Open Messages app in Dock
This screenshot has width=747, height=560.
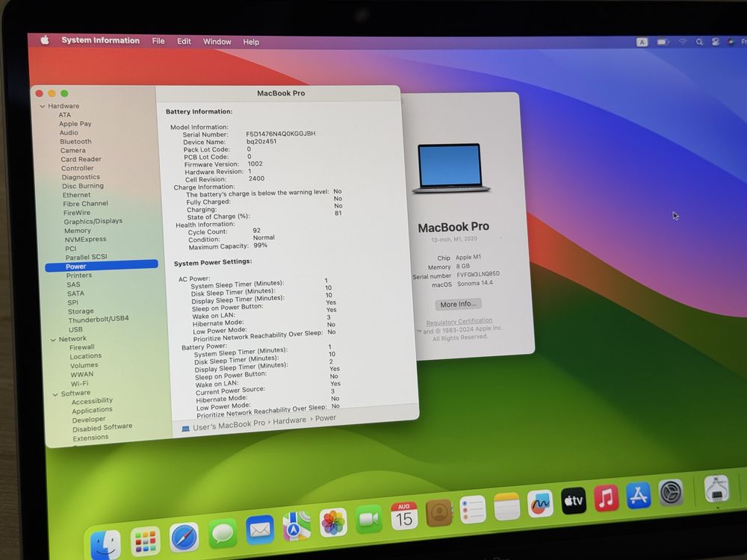222,533
